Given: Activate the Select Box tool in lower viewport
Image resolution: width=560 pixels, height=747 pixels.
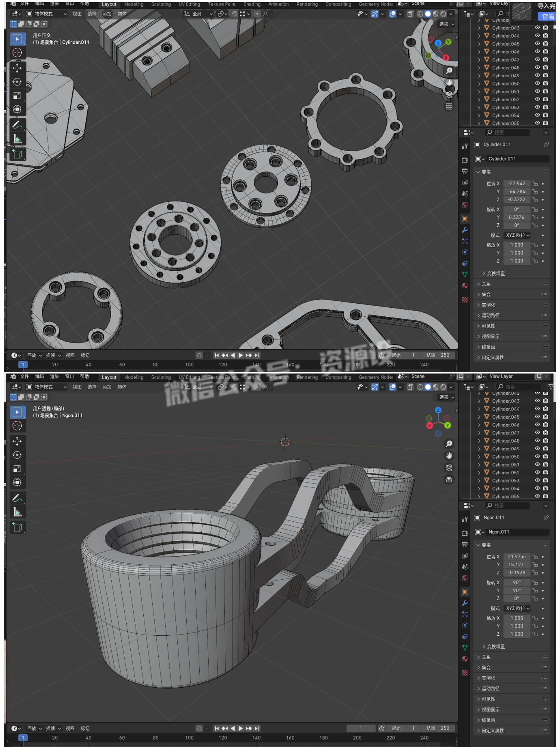Looking at the screenshot, I should pos(17,412).
